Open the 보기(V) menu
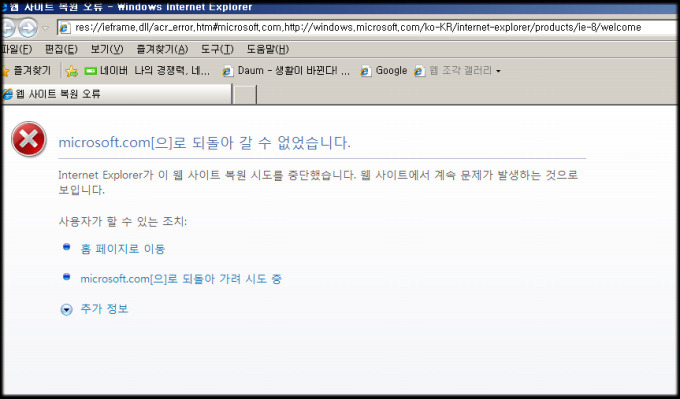This screenshot has height=399, width=680. (107, 49)
